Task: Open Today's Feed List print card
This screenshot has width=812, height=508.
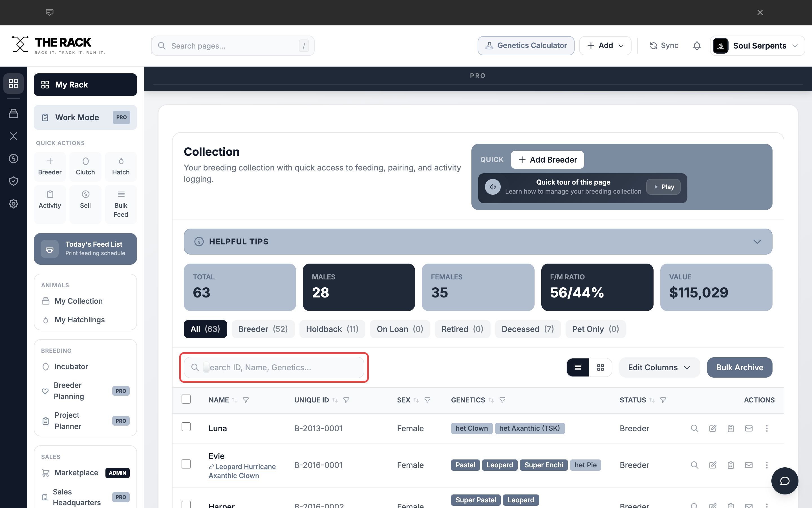Action: 85,249
